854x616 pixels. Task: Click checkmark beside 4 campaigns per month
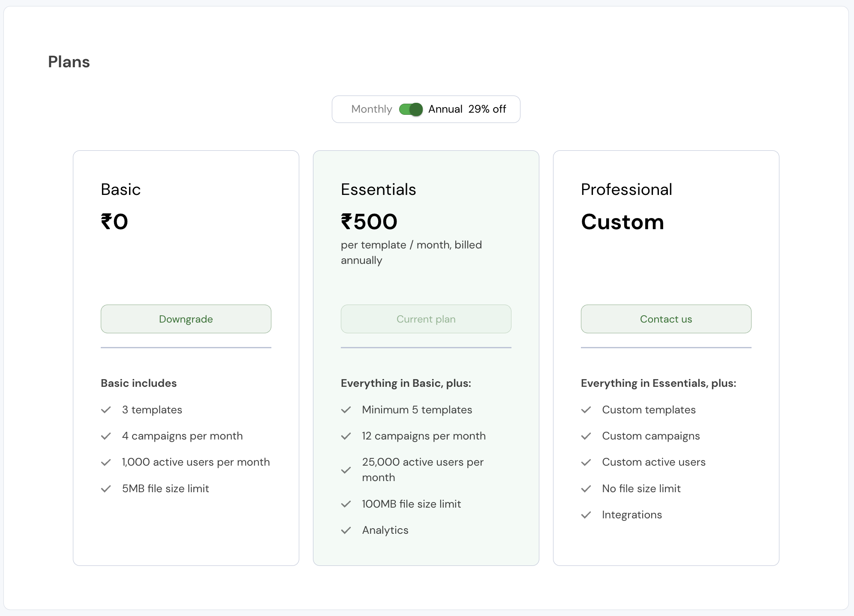106,436
